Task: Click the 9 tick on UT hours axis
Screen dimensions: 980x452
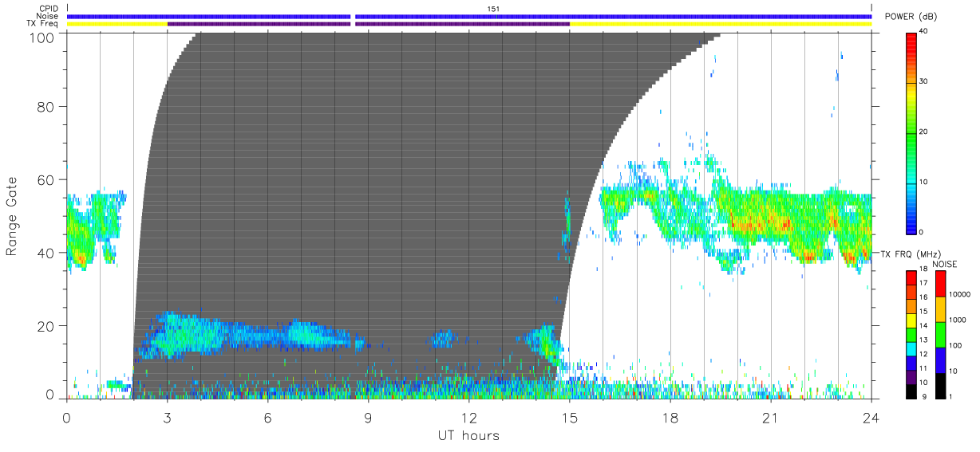Action: coord(368,418)
